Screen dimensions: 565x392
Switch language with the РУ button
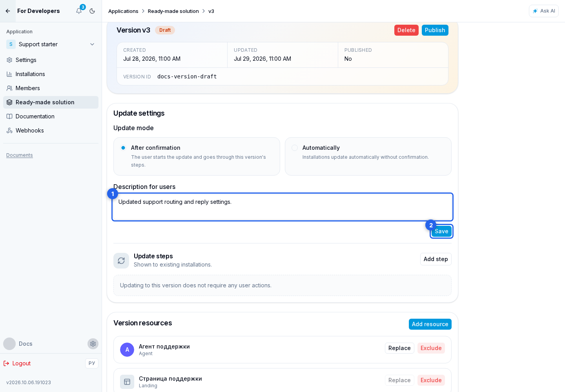[92, 363]
